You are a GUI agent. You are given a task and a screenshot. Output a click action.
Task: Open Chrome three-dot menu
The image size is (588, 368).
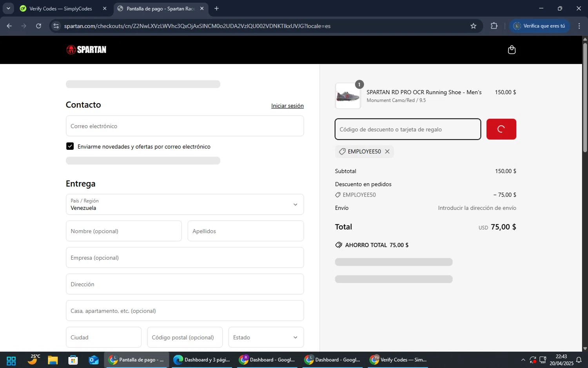tap(579, 26)
